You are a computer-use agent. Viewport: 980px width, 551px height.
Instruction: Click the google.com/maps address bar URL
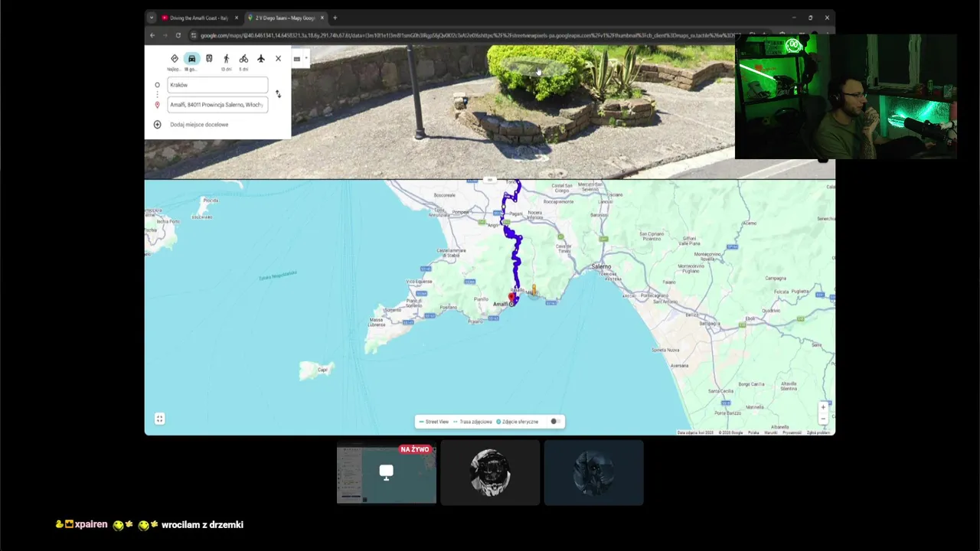[x=467, y=35]
